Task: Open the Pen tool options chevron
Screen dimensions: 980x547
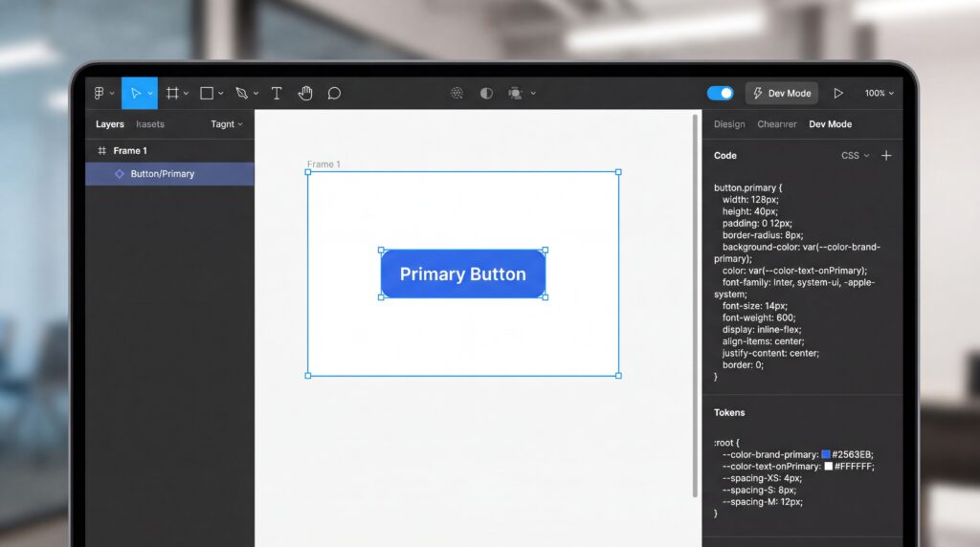Action: coord(256,93)
